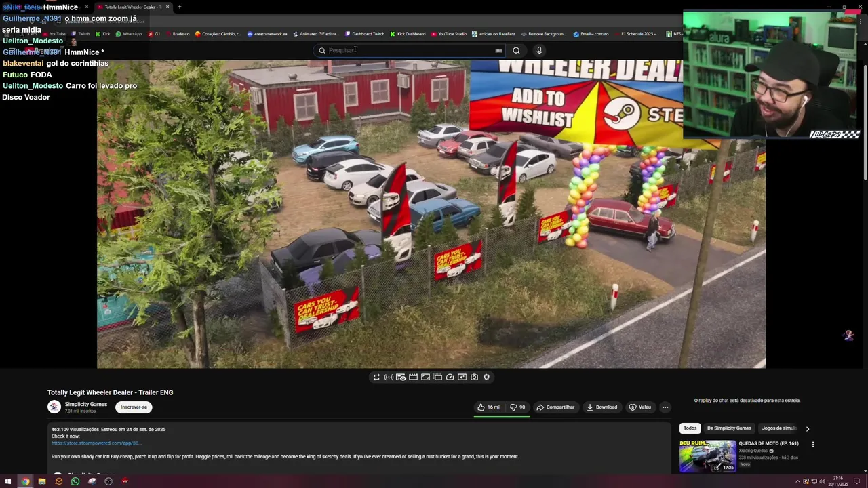Open the Kick Dashboard bookmark
868x488 pixels.
408,34
